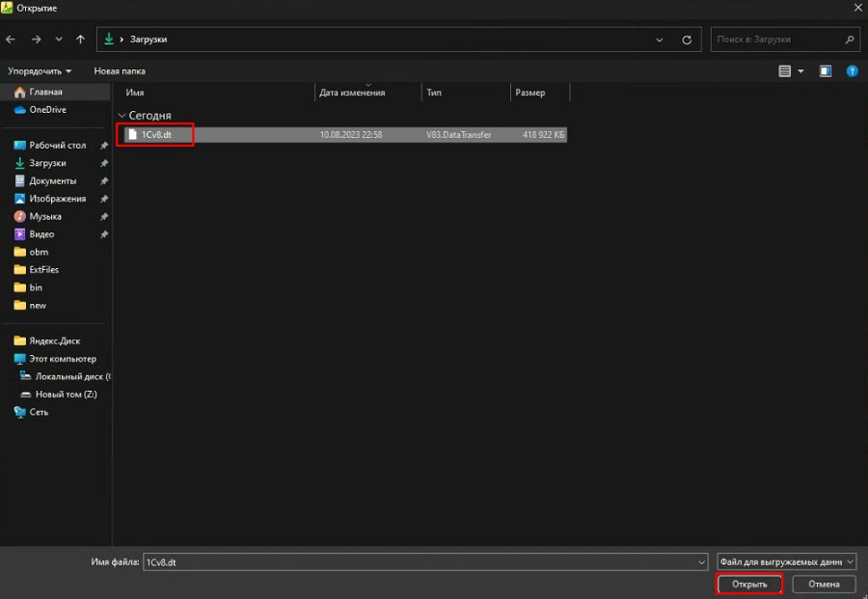Open the view options dropdown arrow
The image size is (868, 599).
[800, 71]
